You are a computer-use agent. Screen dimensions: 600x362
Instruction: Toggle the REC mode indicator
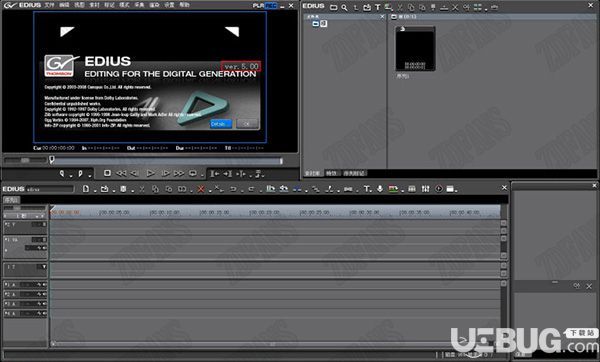pyautogui.click(x=271, y=5)
